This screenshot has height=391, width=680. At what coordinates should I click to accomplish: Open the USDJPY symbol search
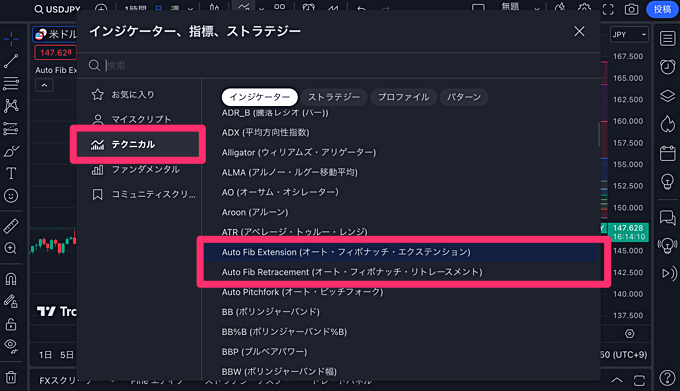click(x=58, y=9)
